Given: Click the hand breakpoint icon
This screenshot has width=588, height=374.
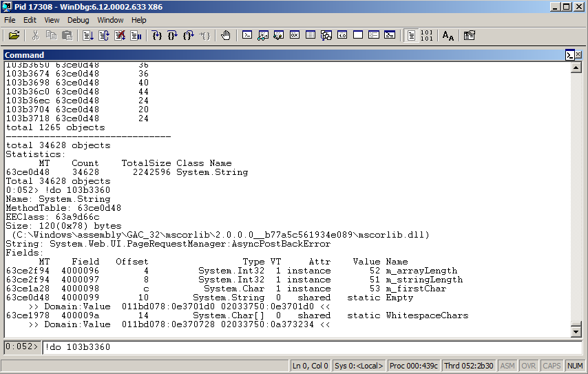Looking at the screenshot, I should click(x=225, y=35).
